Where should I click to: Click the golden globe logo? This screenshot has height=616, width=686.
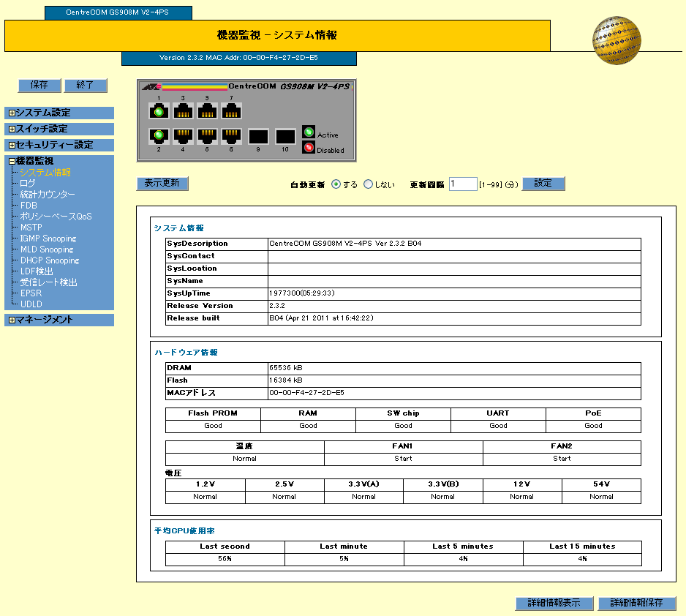tap(617, 41)
